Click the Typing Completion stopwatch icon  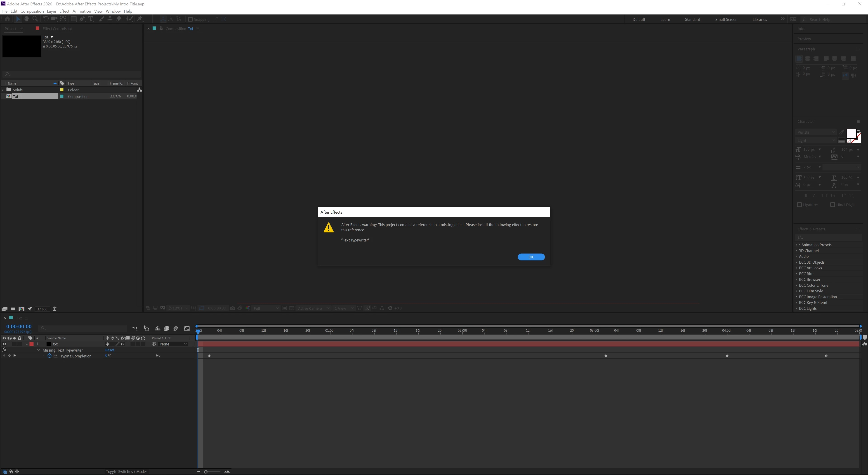50,356
